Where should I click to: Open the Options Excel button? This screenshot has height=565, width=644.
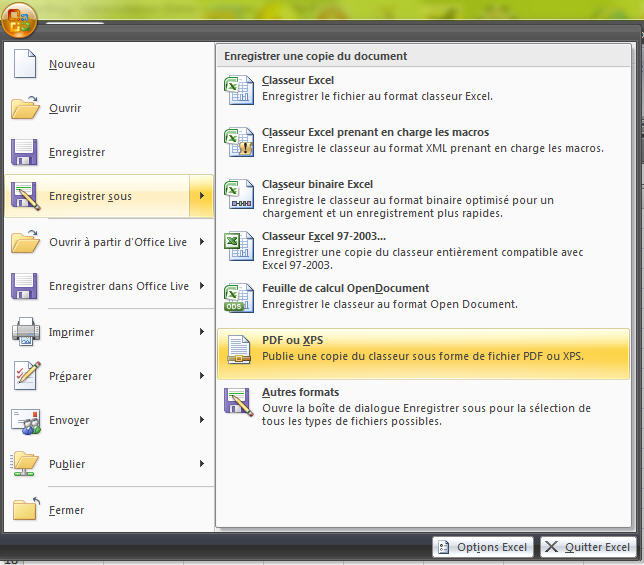pyautogui.click(x=483, y=547)
